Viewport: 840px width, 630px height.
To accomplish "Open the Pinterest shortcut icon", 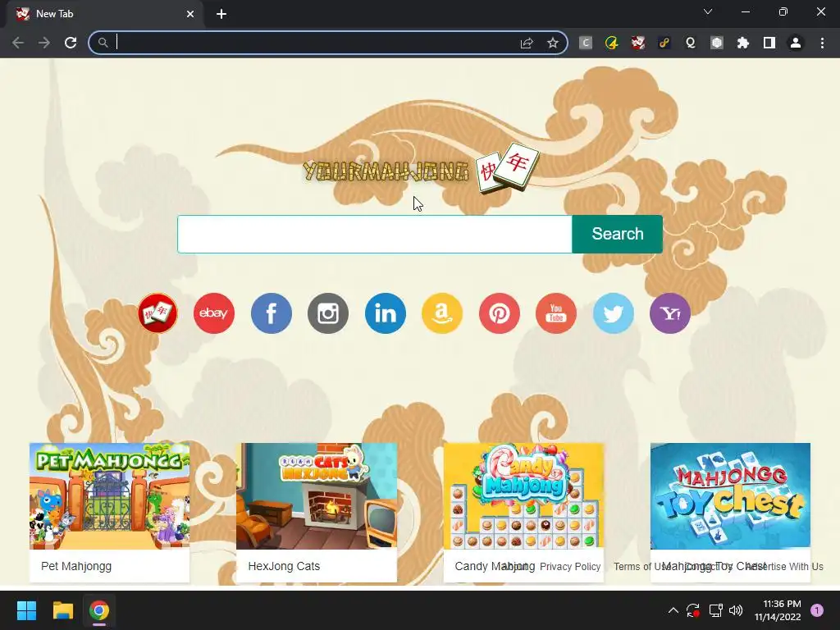I will (500, 313).
